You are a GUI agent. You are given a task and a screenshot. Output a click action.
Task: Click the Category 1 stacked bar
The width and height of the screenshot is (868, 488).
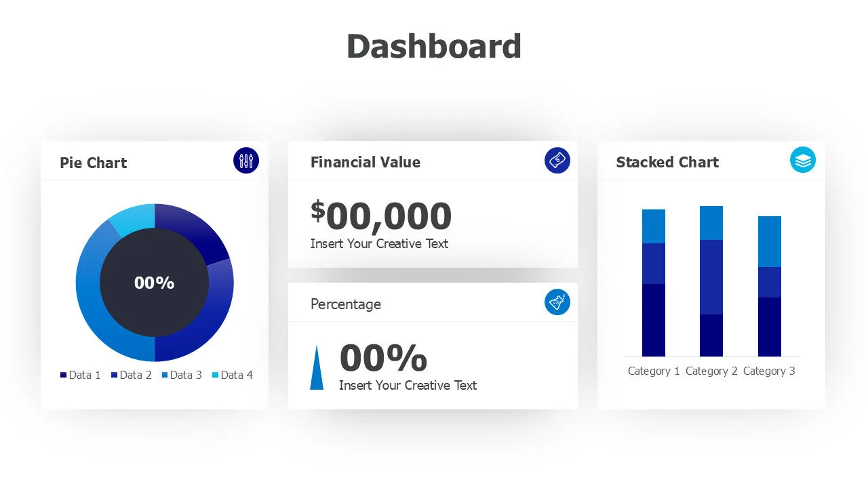(x=654, y=283)
